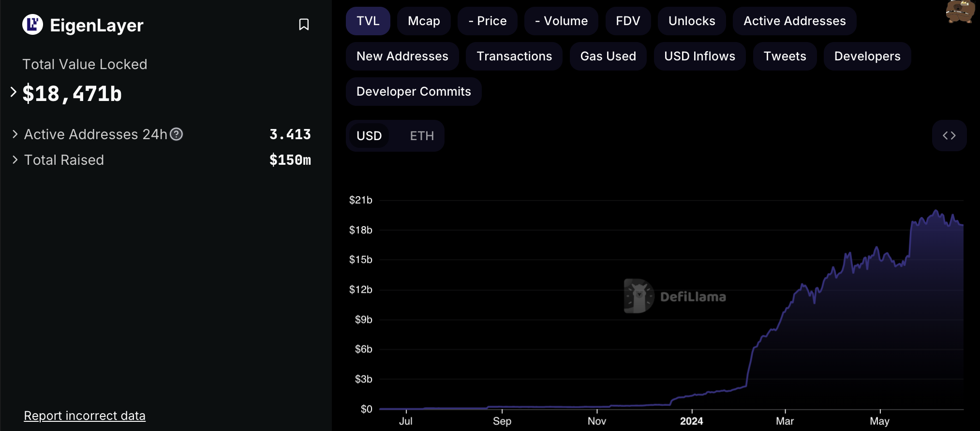980x431 pixels.
Task: Show USD Inflows on the chart
Action: point(699,57)
